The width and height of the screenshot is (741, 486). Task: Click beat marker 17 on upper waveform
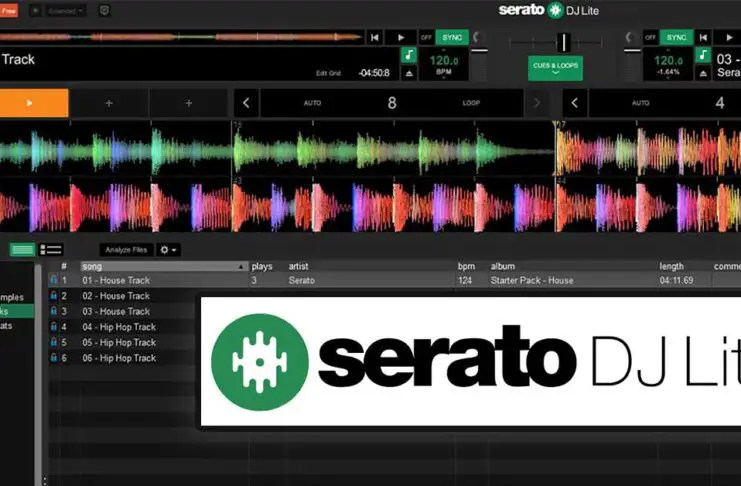(x=560, y=125)
